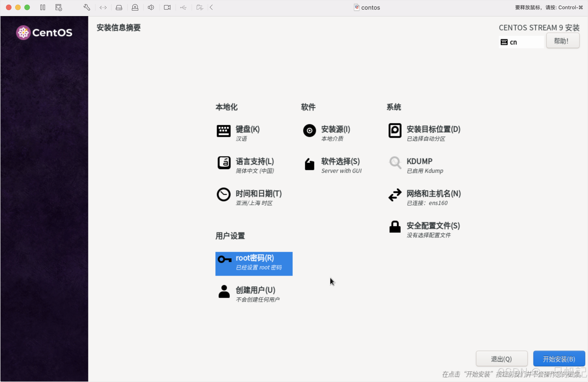The image size is (588, 382).
Task: Open the VM snapshot toolbar icon
Action: pyautogui.click(x=59, y=7)
